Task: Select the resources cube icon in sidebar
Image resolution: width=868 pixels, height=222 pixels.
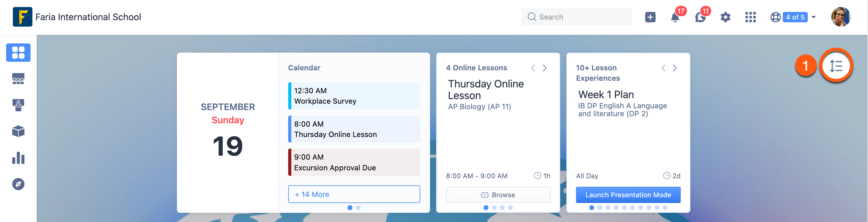Action: (x=18, y=131)
